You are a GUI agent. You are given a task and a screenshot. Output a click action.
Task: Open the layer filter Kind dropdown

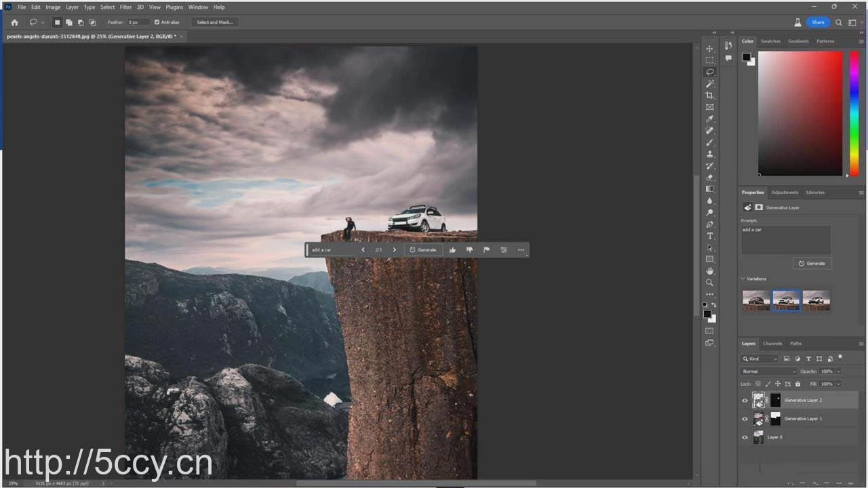[x=760, y=359]
